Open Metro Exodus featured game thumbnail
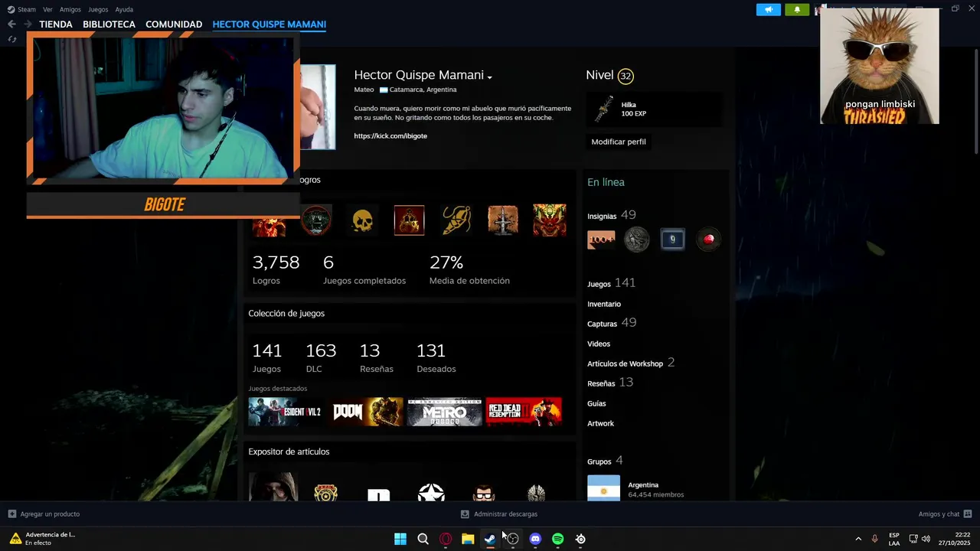This screenshot has height=551, width=980. click(445, 412)
